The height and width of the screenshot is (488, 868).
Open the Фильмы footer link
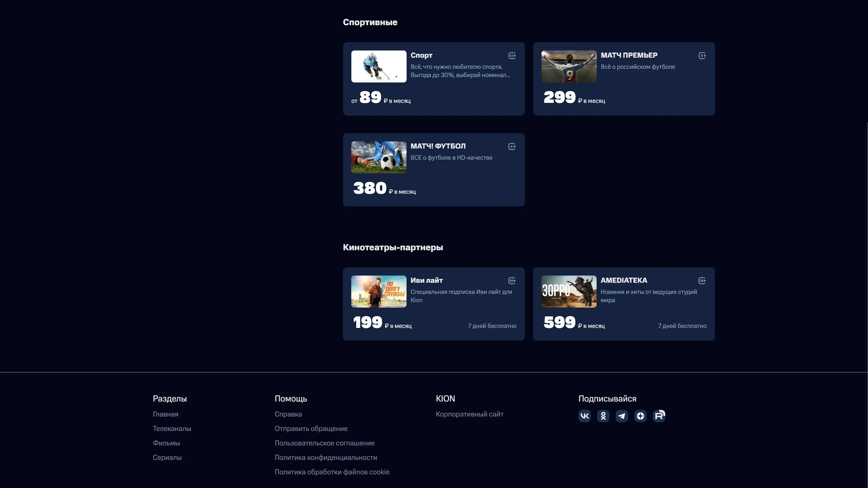point(166,443)
